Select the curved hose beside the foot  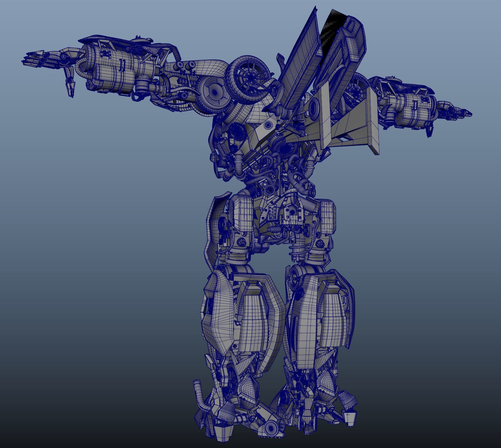pos(201,396)
